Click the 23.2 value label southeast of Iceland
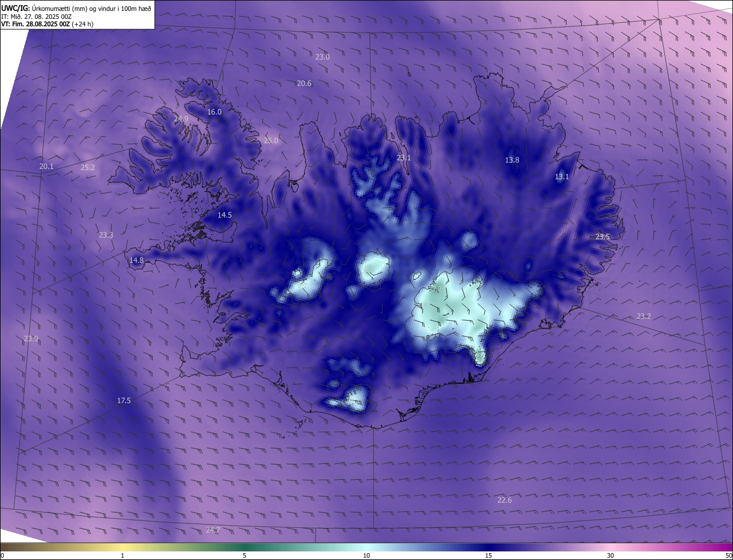The width and height of the screenshot is (733, 560). click(x=644, y=316)
